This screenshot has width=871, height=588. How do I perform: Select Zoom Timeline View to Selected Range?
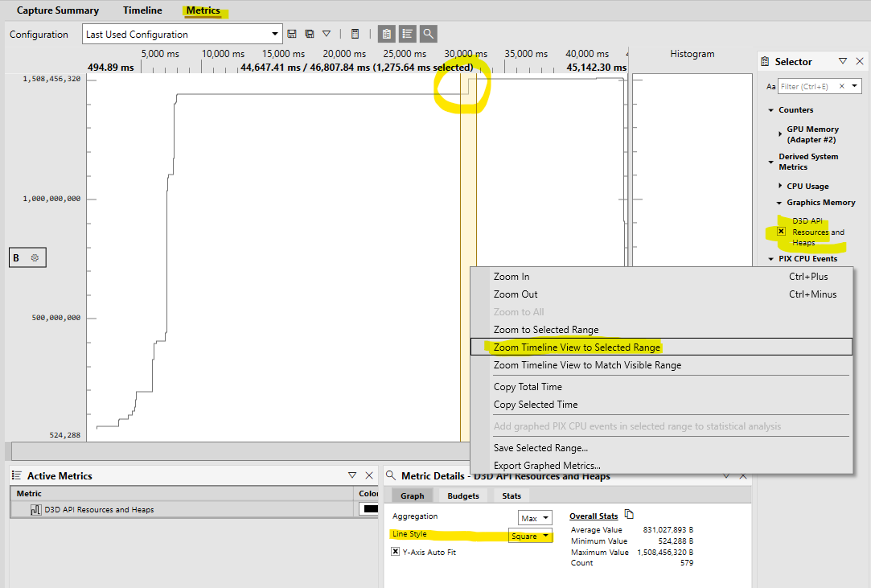[x=661, y=347]
